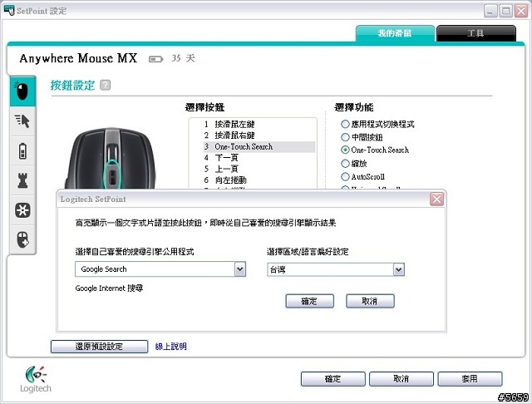Click 取消 in the Logitech SetPoint dialog
Image resolution: width=532 pixels, height=404 pixels.
[370, 301]
